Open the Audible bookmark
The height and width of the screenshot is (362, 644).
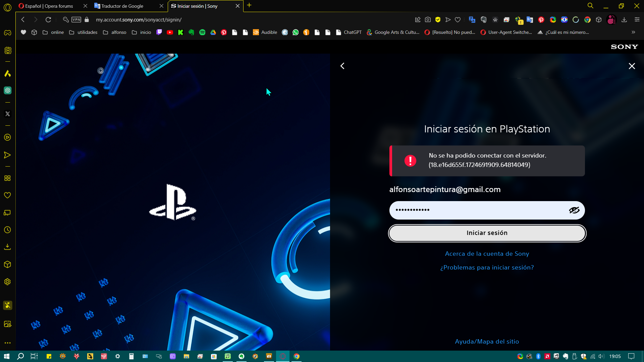click(x=265, y=33)
